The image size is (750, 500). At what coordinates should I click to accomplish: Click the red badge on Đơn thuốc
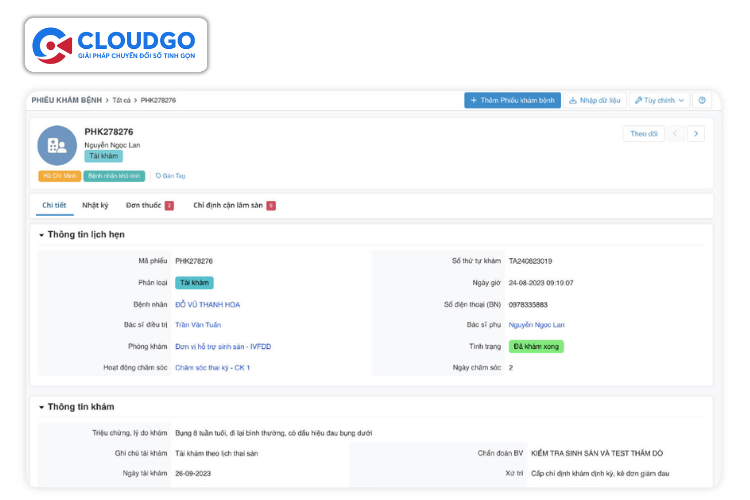coord(169,205)
